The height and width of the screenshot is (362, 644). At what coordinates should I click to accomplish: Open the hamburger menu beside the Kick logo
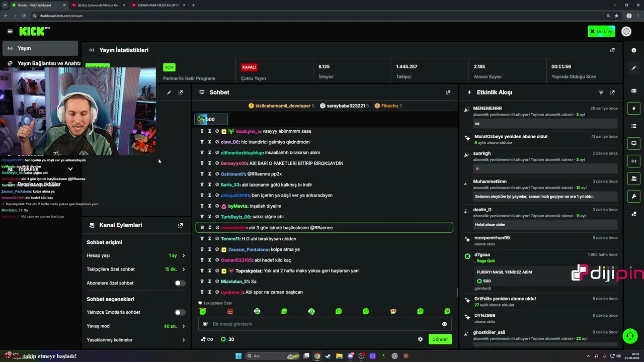click(x=10, y=31)
